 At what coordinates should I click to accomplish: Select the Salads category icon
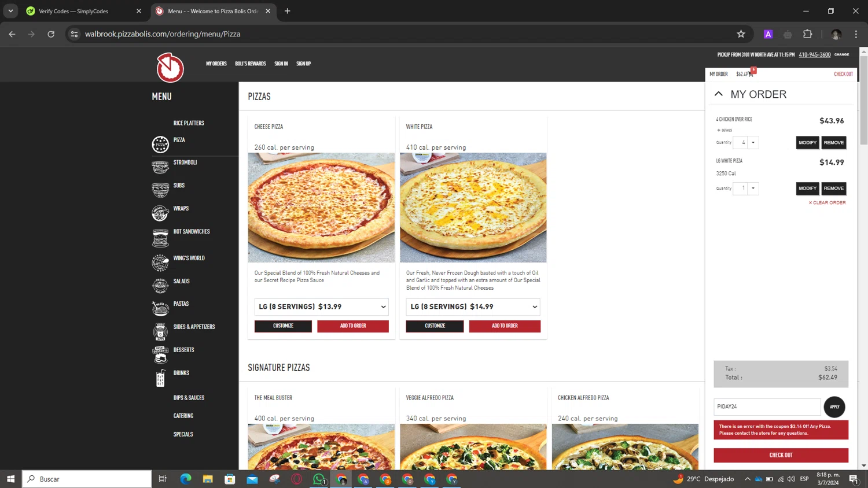point(160,285)
